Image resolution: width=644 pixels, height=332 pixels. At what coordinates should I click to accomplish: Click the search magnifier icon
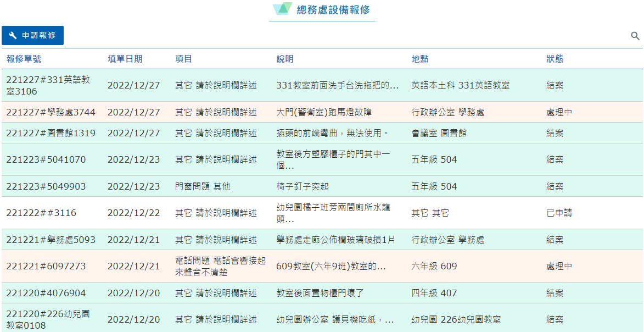[x=635, y=36]
